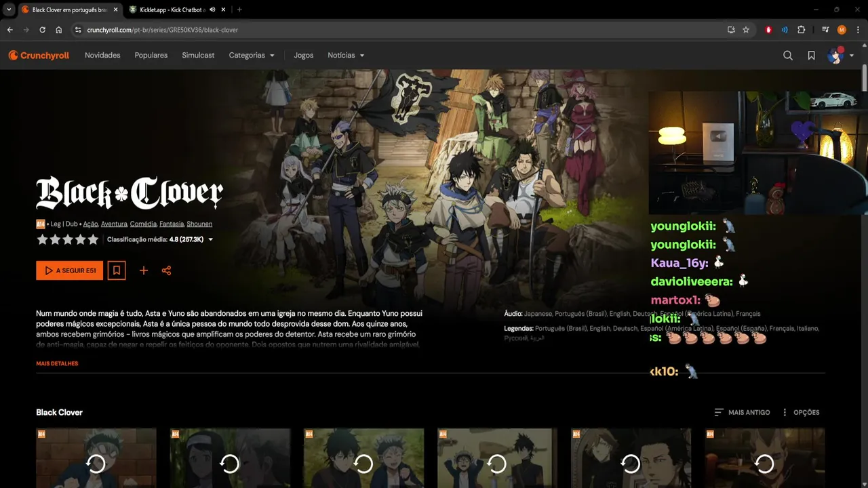Screen dimensions: 868x488
Task: Click the browser home button
Action: click(x=59, y=30)
